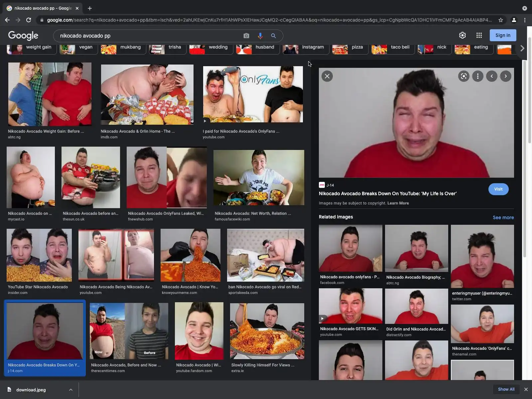Open the Google apps grid

(x=479, y=35)
